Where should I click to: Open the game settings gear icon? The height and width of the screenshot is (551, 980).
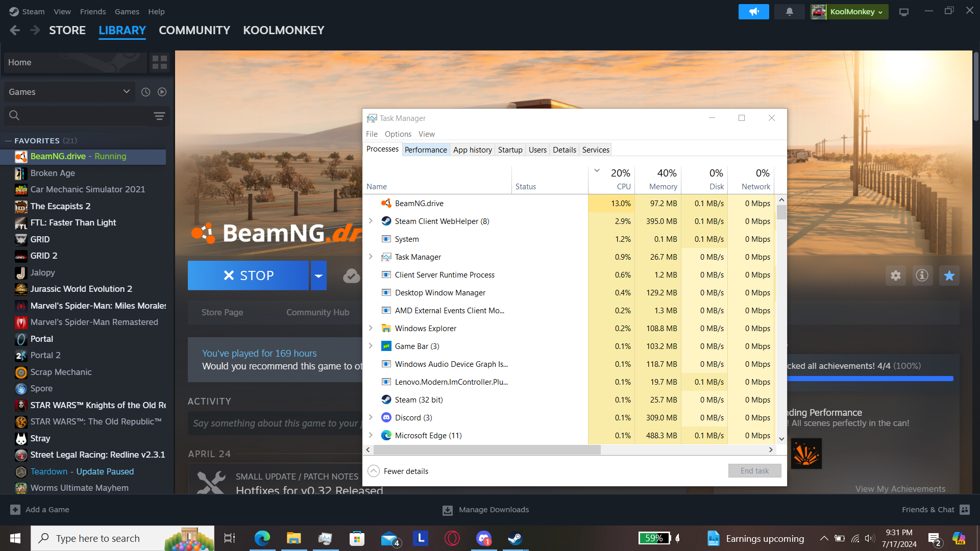click(x=895, y=275)
